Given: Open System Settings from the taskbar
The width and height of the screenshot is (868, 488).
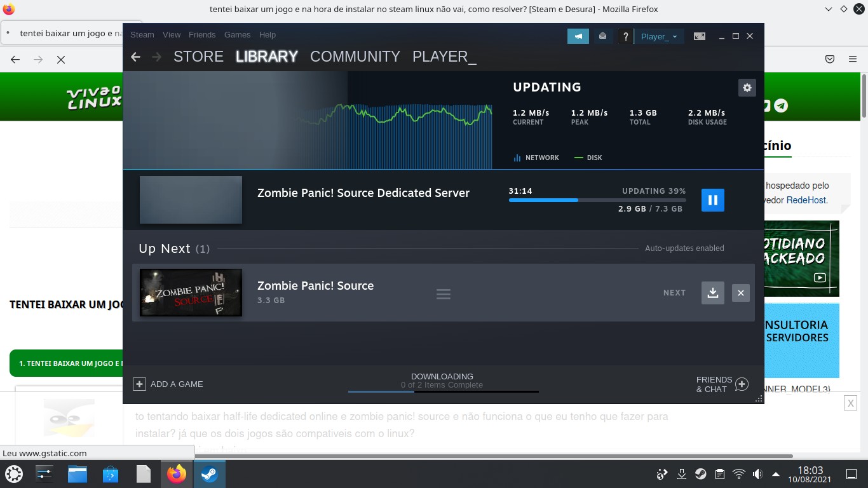Looking at the screenshot, I should tap(44, 474).
